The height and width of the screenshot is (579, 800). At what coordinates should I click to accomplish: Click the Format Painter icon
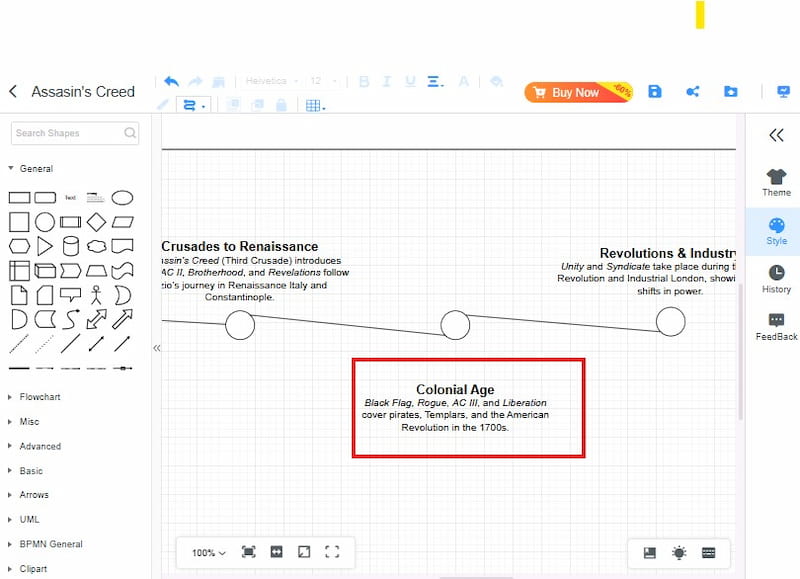(x=218, y=82)
